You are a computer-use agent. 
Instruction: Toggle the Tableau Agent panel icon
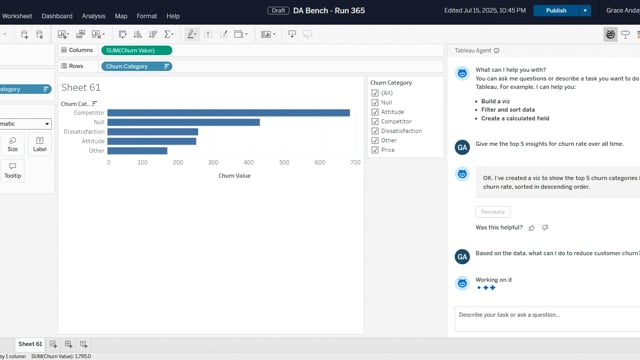point(610,34)
